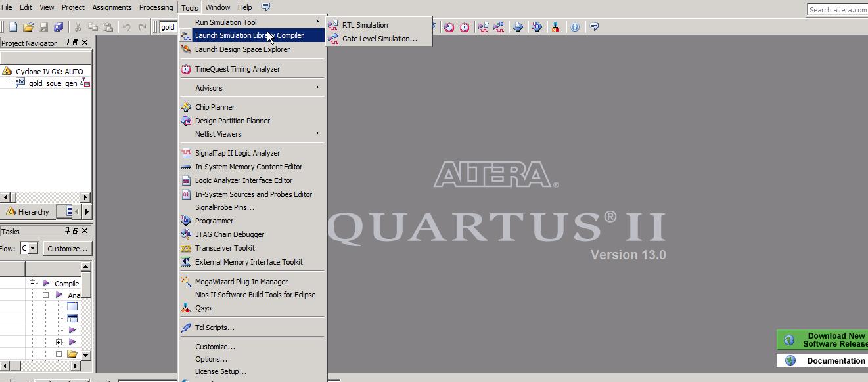The height and width of the screenshot is (382, 868).
Task: Collapse the Ana task subtree node
Action: pos(45,295)
